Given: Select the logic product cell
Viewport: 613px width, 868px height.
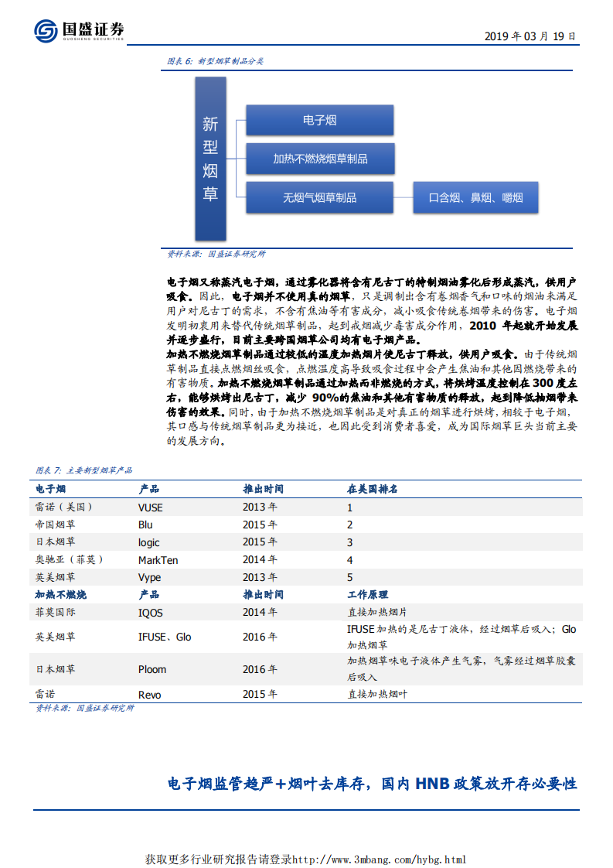Looking at the screenshot, I should coord(149,542).
